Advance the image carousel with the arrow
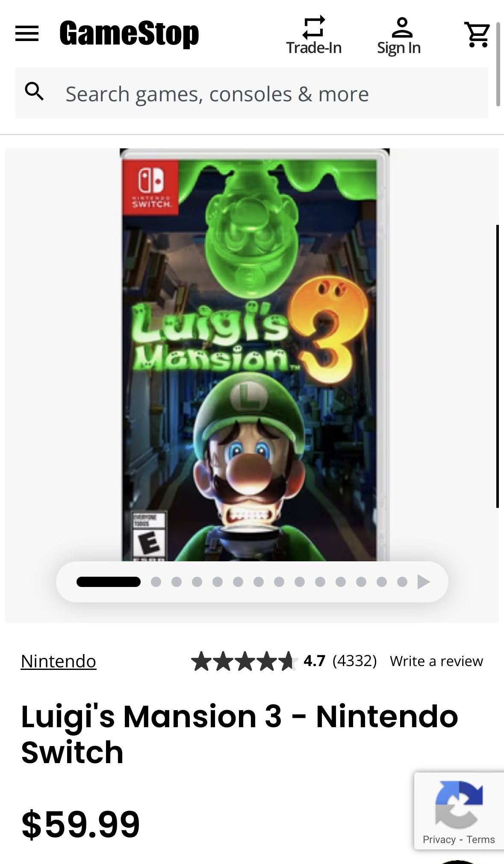The width and height of the screenshot is (504, 864). [x=424, y=582]
